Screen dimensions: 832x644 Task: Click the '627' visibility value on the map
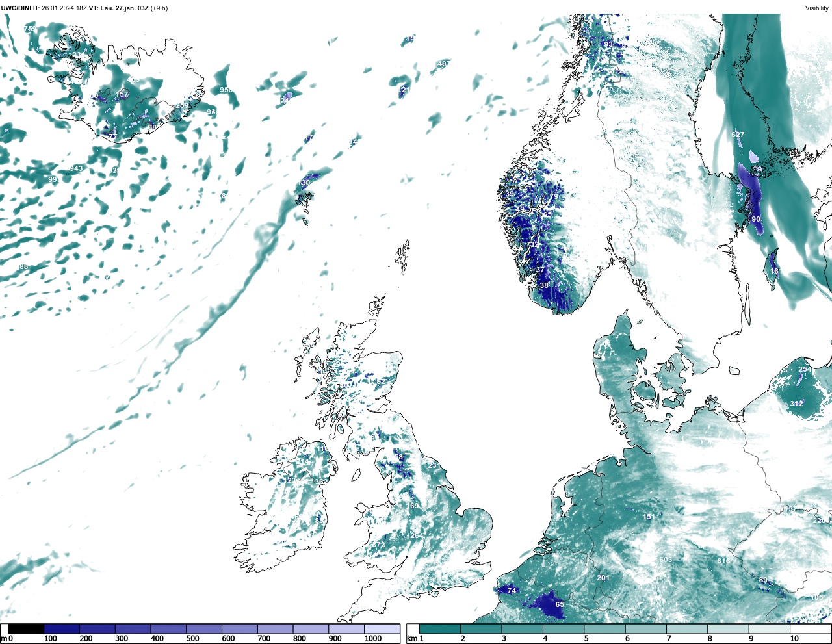[x=738, y=135]
